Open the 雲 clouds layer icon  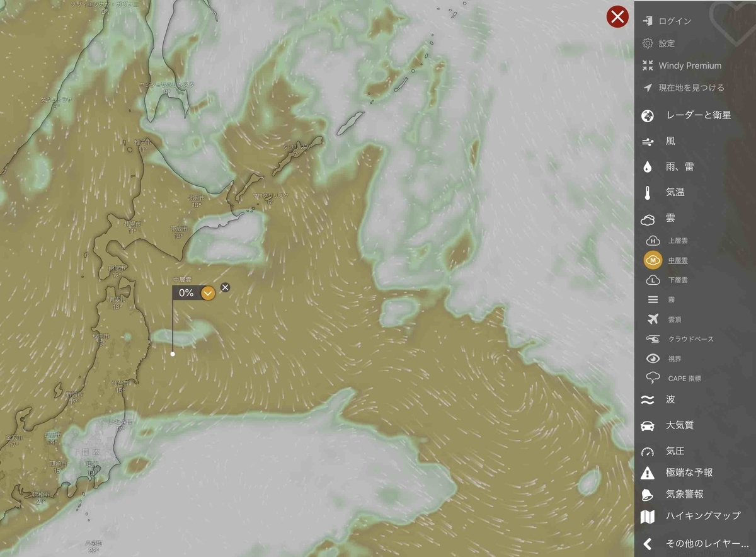tap(648, 219)
